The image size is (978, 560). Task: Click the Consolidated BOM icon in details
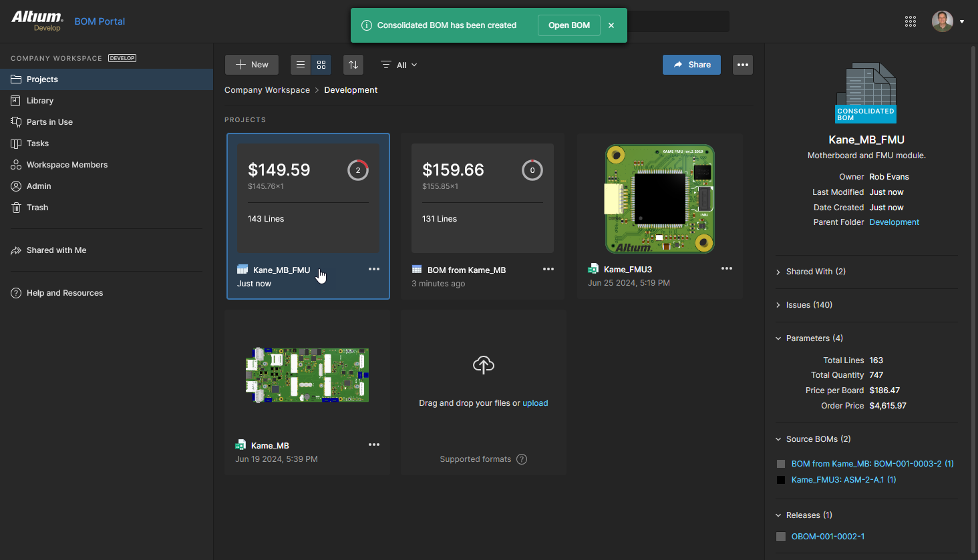[x=866, y=93]
